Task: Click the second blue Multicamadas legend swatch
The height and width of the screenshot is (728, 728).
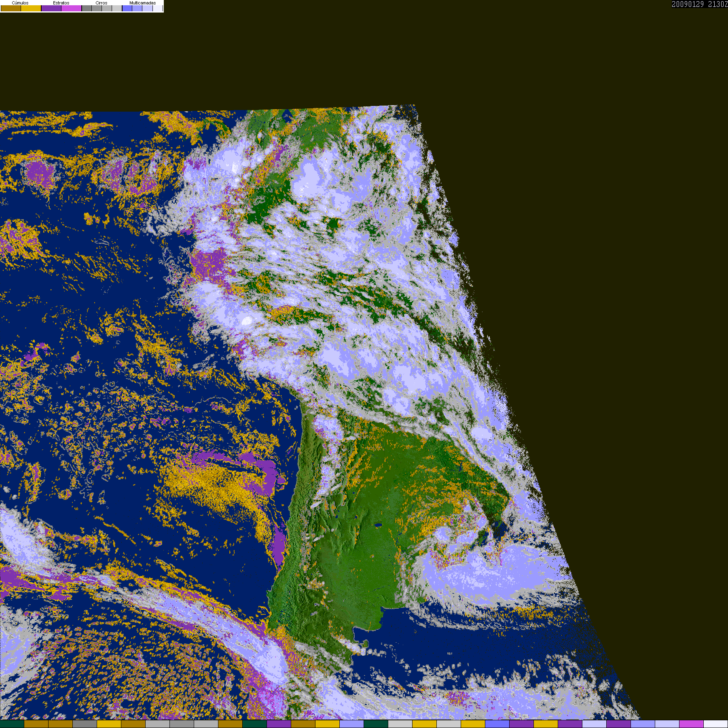Action: pyautogui.click(x=137, y=8)
